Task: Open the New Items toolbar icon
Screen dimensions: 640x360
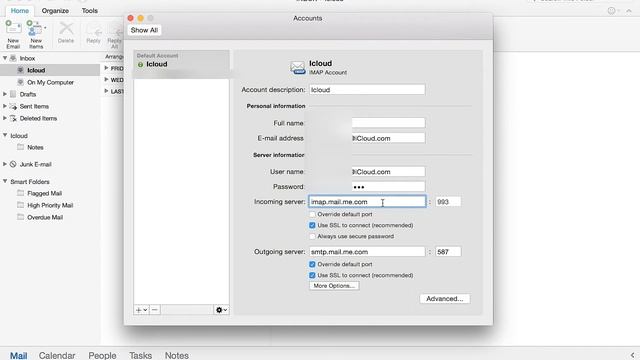Action: pos(35,28)
